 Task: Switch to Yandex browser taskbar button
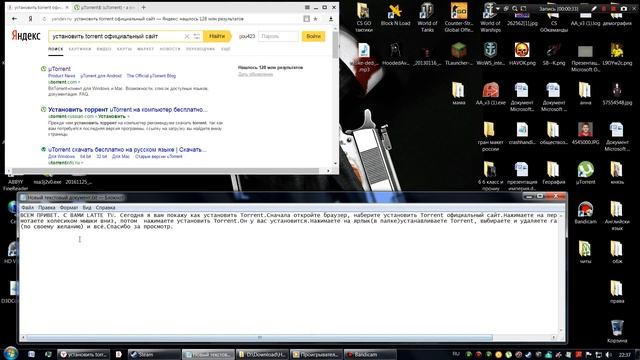click(x=83, y=354)
